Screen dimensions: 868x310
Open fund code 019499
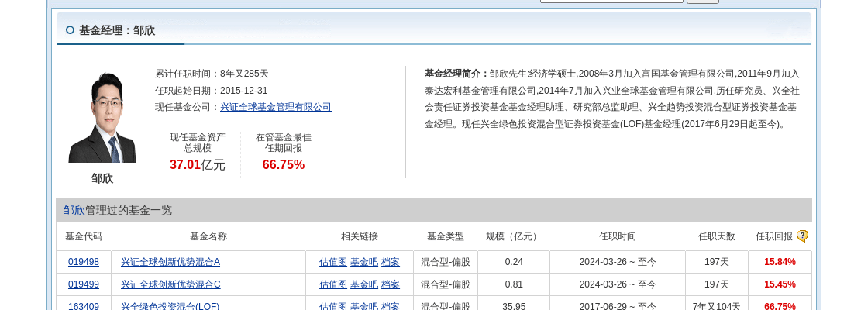(84, 284)
